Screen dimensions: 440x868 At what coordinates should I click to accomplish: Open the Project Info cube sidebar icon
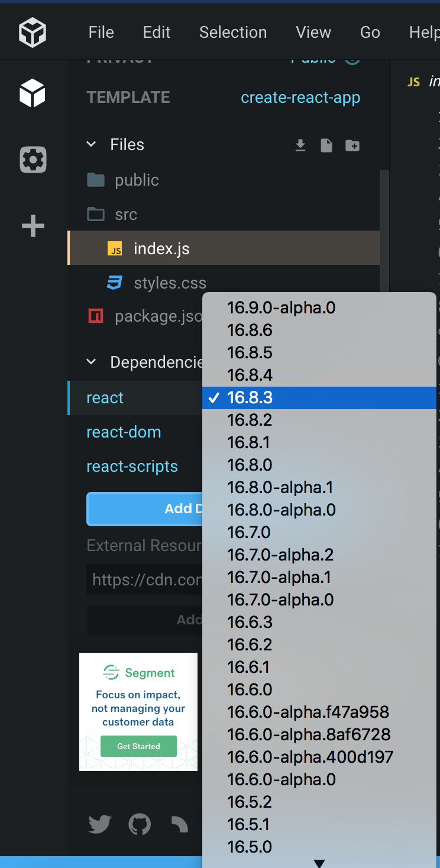[33, 93]
